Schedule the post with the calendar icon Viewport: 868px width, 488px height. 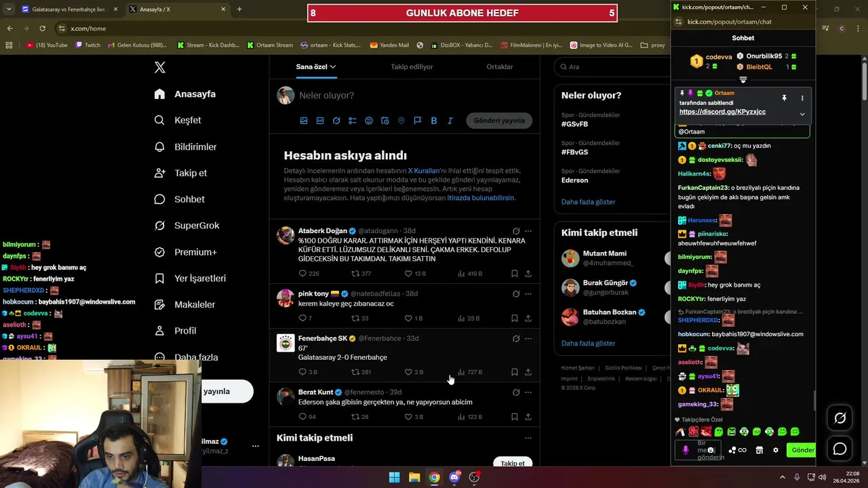[x=385, y=121]
